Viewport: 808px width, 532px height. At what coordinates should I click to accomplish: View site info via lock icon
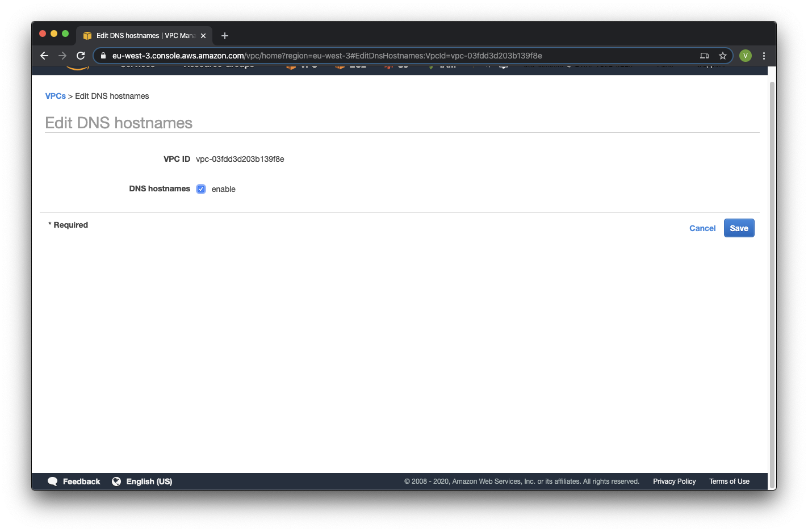pyautogui.click(x=103, y=56)
